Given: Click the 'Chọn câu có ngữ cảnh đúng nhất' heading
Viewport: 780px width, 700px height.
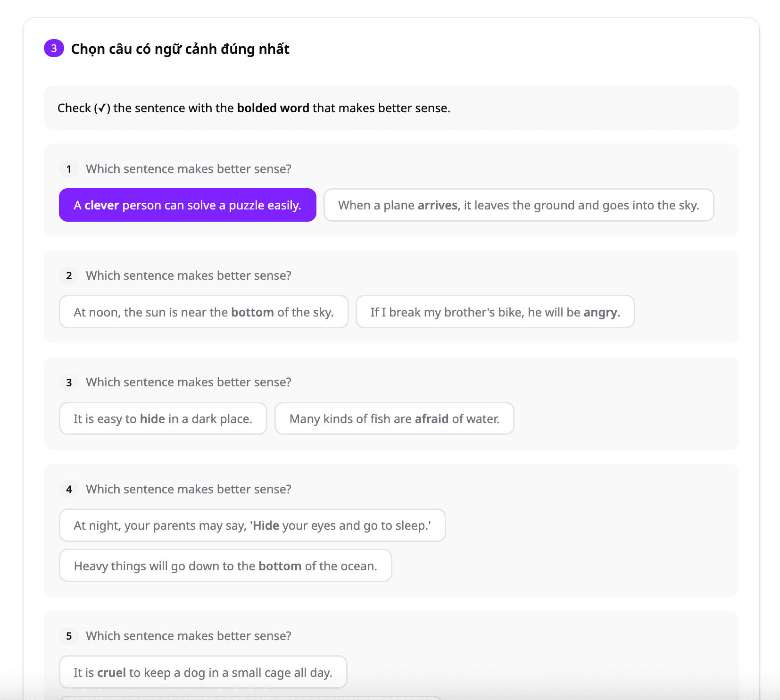Looking at the screenshot, I should coord(180,49).
